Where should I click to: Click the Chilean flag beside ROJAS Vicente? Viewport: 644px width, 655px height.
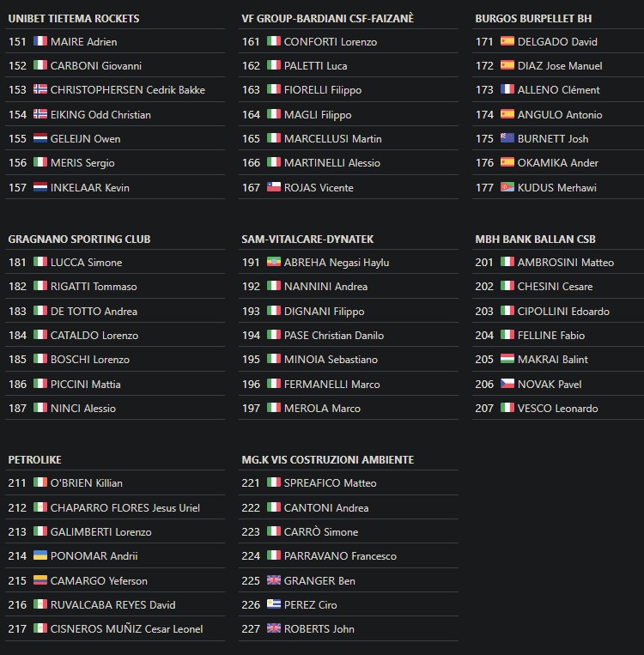(274, 187)
